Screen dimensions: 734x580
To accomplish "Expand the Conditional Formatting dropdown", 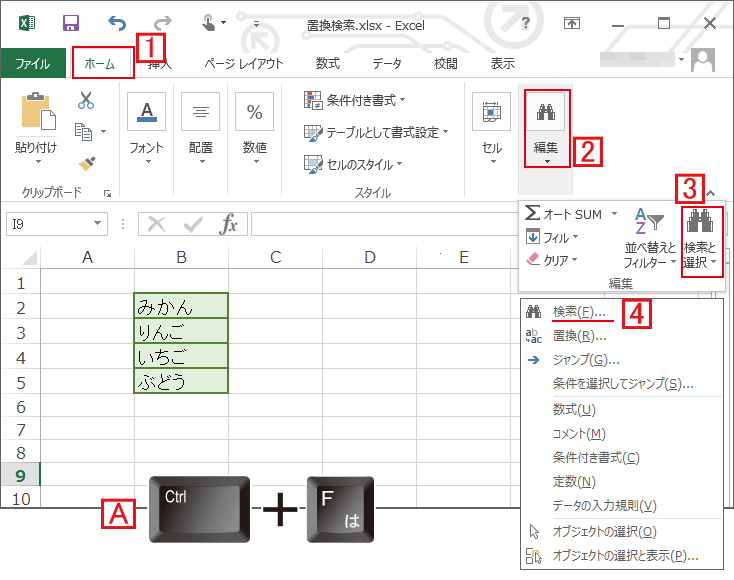I will 355,100.
